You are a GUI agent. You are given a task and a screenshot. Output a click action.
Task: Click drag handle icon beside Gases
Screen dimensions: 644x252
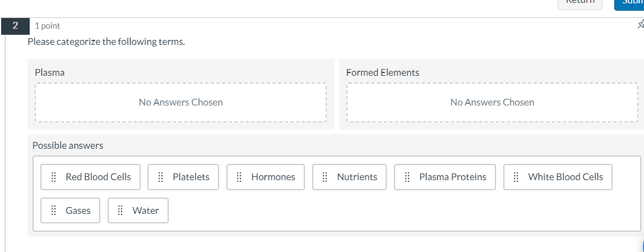pyautogui.click(x=54, y=211)
